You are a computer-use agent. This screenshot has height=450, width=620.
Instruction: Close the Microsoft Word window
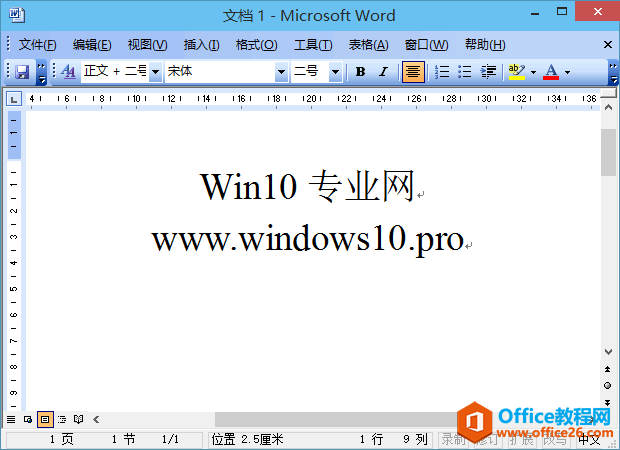[x=597, y=12]
